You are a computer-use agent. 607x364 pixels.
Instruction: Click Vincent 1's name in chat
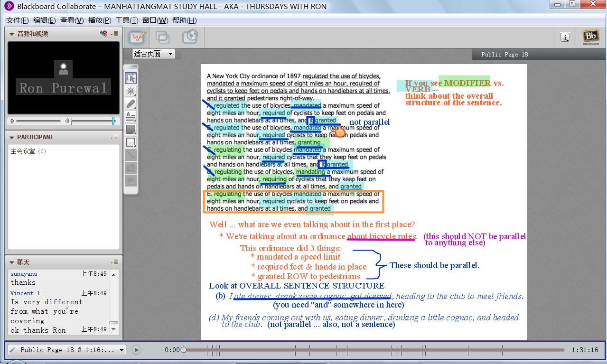[x=25, y=293]
